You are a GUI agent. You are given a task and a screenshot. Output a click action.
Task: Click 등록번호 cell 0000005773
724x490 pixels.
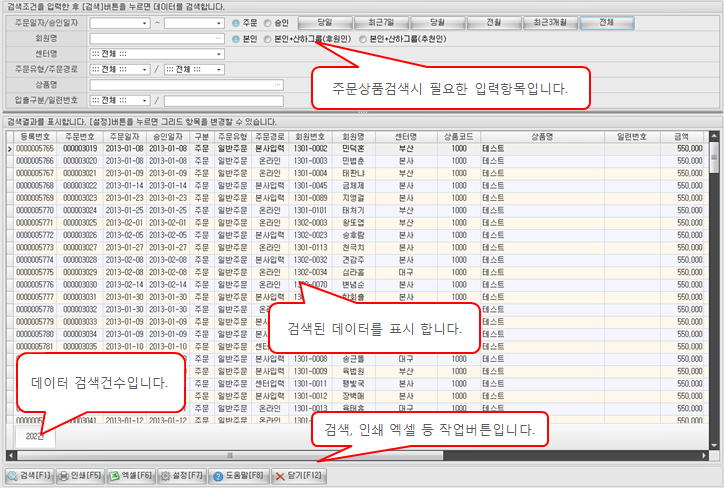[35, 248]
